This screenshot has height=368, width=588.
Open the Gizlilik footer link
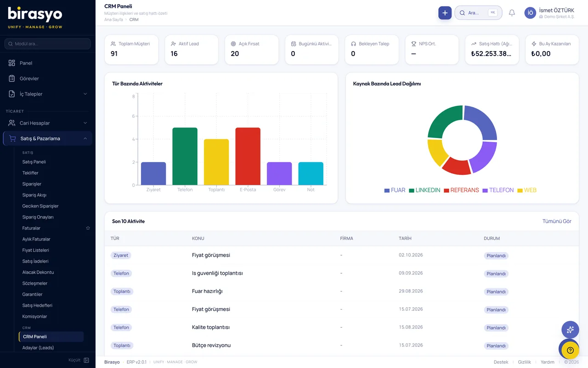[x=524, y=362]
